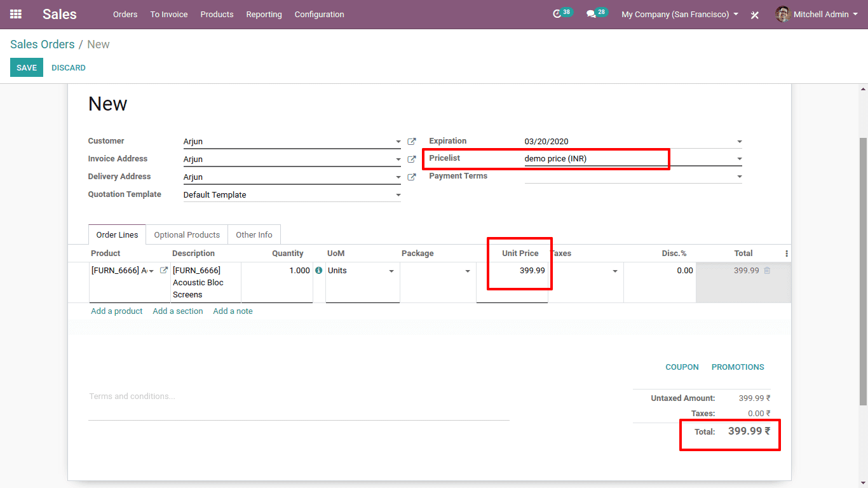
Task: Switch to the Other Info tab
Action: click(254, 234)
